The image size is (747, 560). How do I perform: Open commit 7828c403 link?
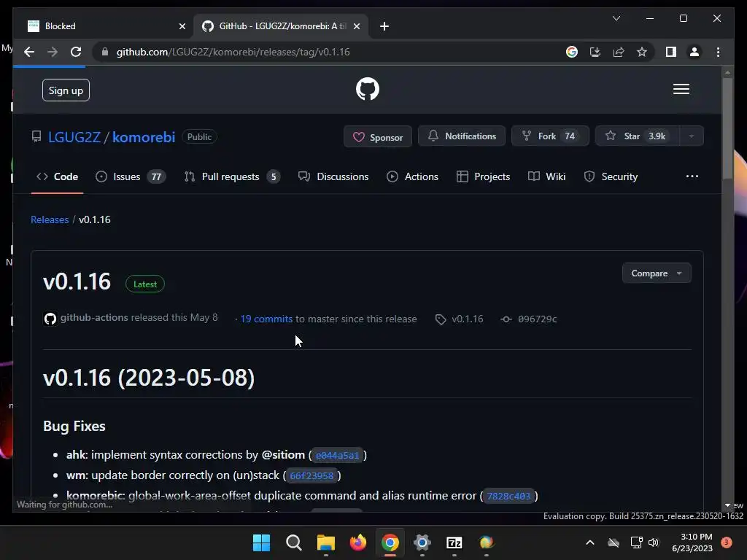[x=508, y=496]
